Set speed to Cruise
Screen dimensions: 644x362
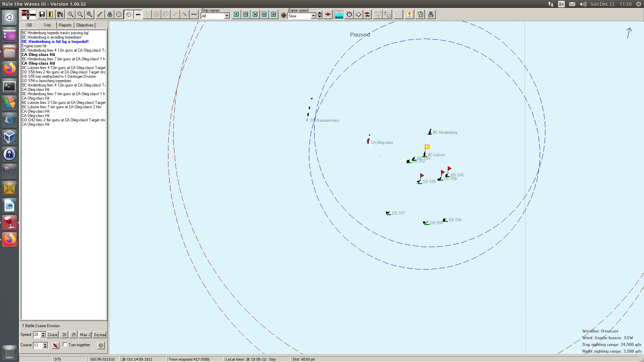pos(53,335)
